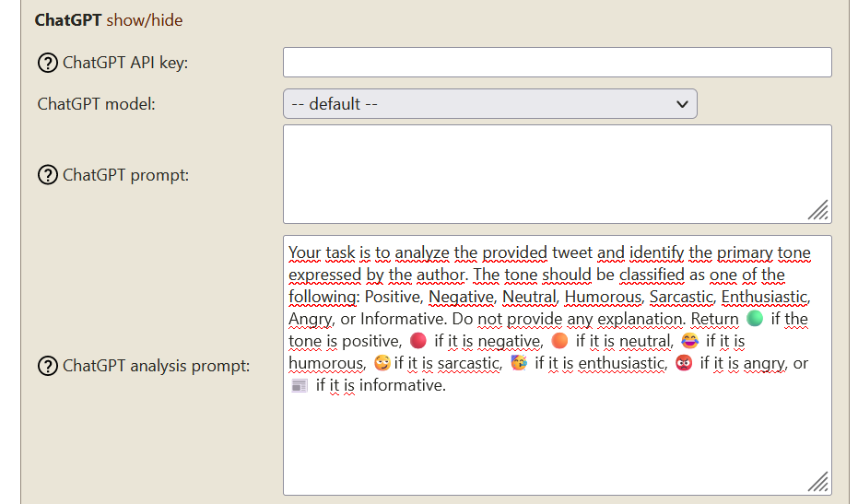
Task: Grab the resize handle of ChatGPT prompt box
Action: coord(818,211)
